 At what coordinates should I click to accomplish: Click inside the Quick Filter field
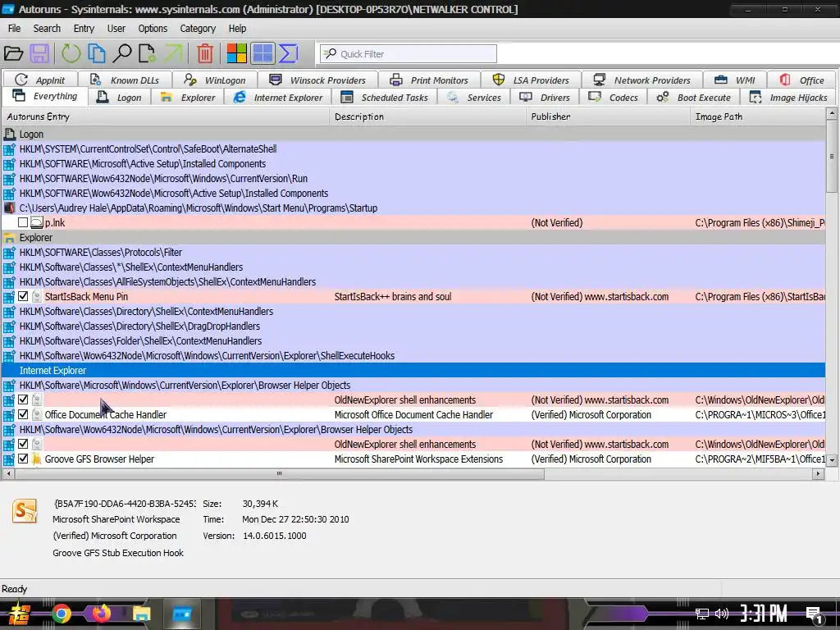pos(409,53)
